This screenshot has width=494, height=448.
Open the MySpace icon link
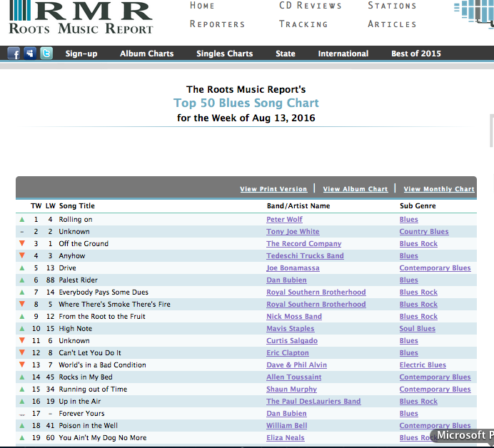pos(30,54)
